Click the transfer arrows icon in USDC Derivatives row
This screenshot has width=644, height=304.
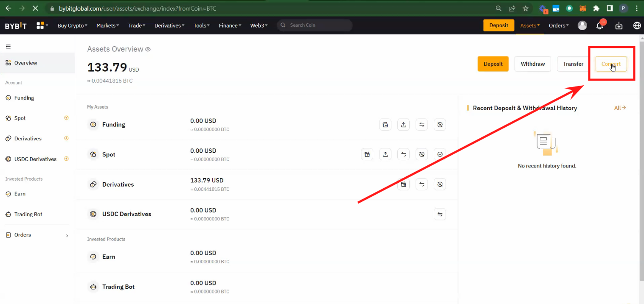coord(440,214)
